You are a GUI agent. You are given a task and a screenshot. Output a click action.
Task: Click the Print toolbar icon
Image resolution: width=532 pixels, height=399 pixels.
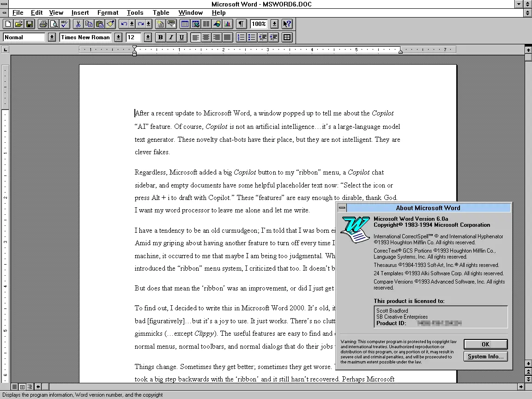43,24
